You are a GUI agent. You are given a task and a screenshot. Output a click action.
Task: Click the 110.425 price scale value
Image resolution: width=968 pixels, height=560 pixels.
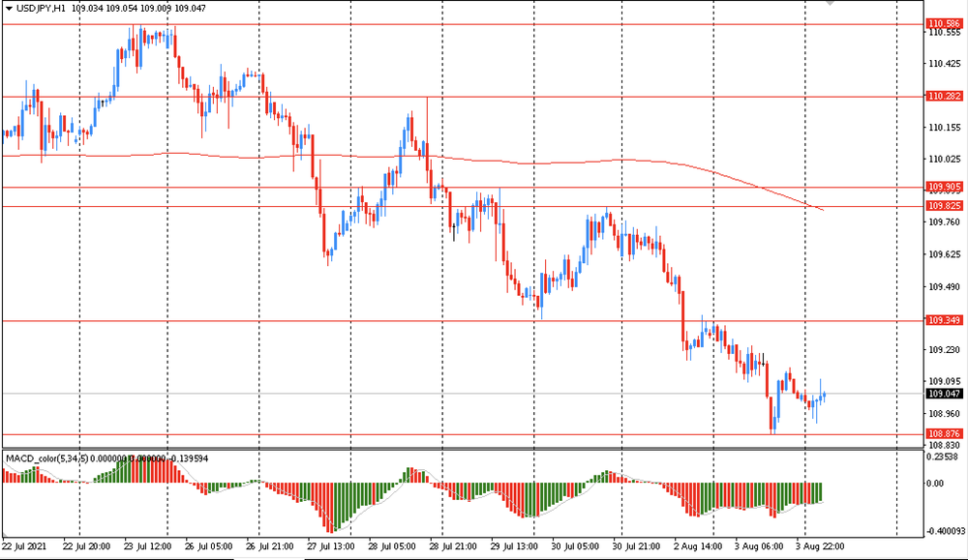click(945, 64)
